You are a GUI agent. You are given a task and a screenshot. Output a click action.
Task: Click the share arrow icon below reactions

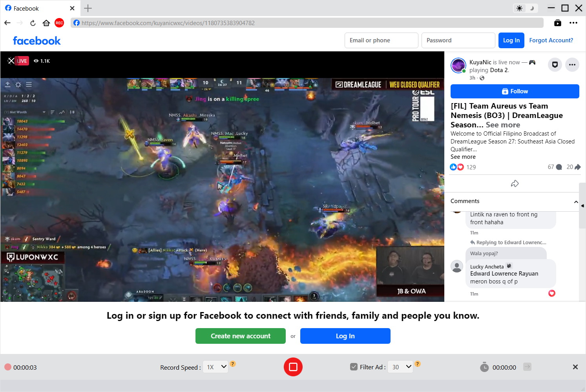pyautogui.click(x=515, y=183)
